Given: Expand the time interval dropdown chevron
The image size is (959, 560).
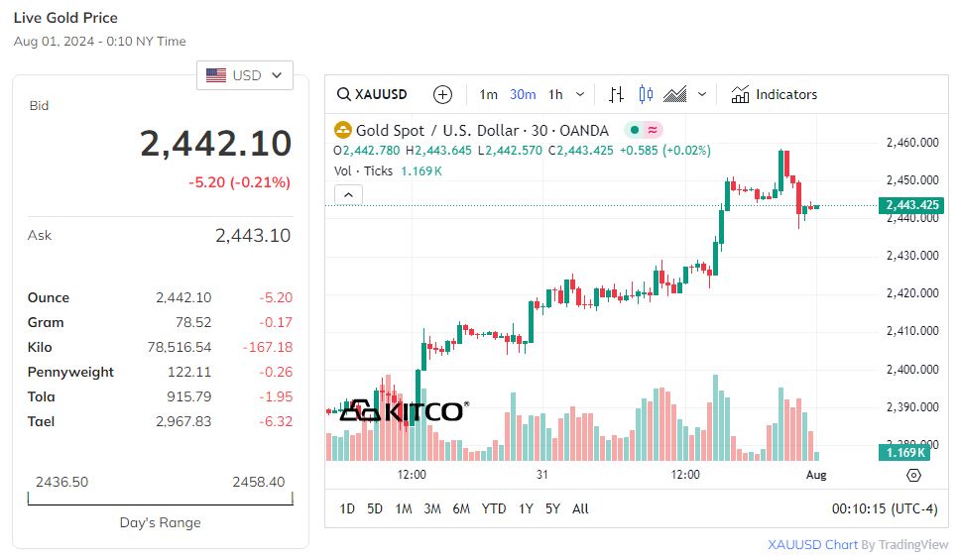Looking at the screenshot, I should tap(580, 95).
